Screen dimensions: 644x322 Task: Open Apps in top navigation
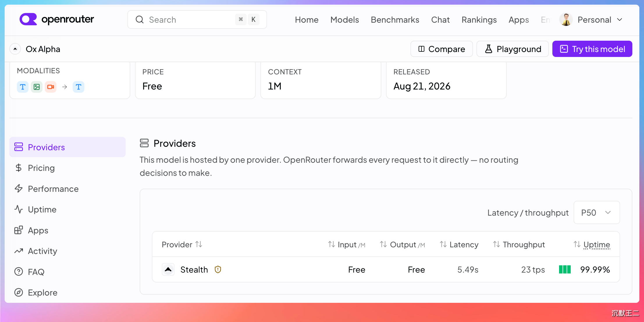519,20
